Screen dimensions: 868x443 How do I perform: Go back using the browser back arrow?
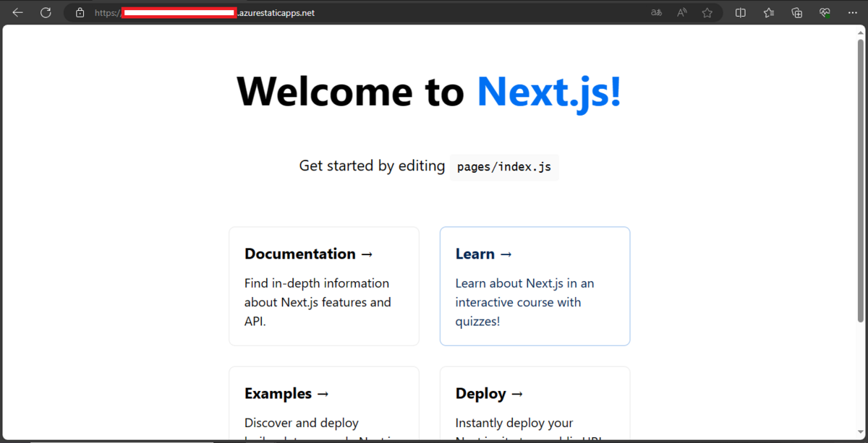point(17,12)
